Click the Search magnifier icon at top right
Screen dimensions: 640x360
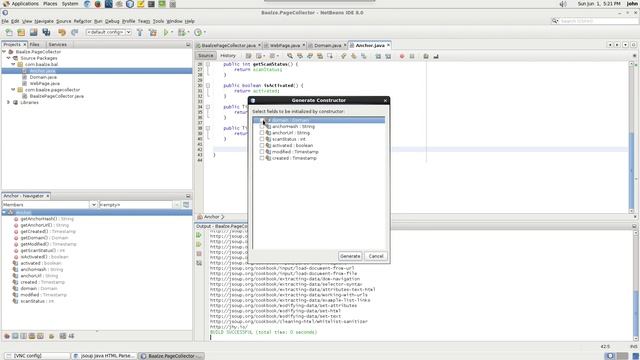click(555, 21)
